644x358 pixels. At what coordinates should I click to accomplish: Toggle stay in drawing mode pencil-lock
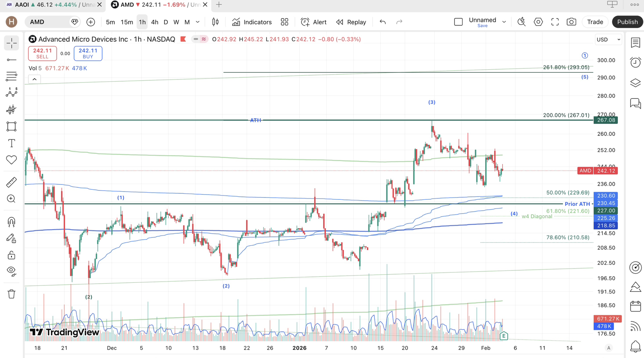point(12,239)
